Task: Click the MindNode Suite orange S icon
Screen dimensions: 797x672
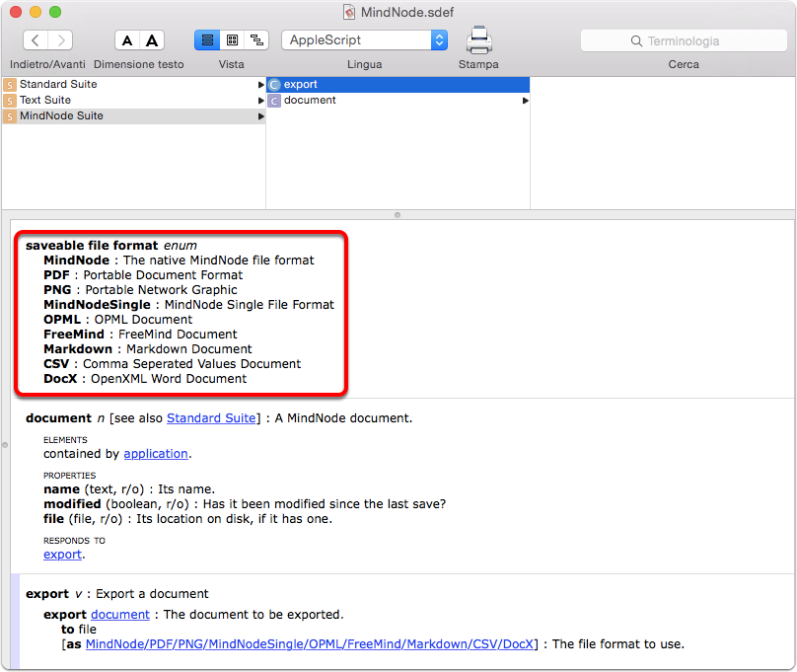Action: tap(10, 116)
